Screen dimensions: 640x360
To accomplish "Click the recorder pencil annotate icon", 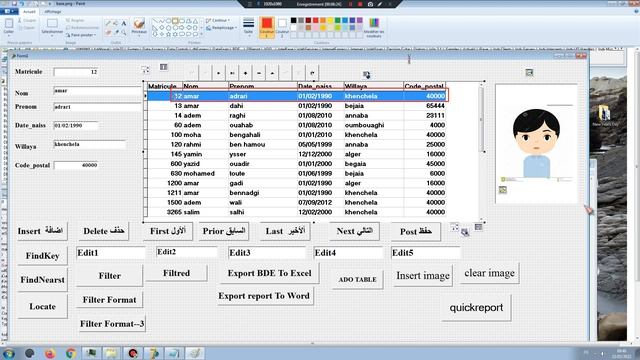I will click(x=380, y=4).
